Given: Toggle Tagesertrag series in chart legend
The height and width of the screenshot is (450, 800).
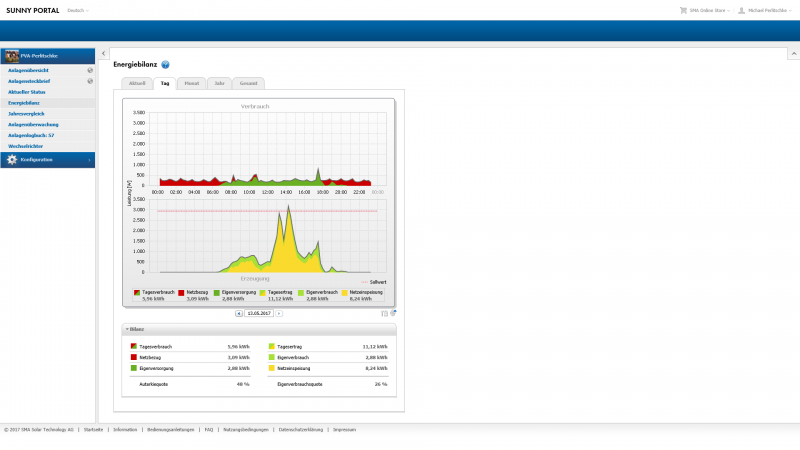Looking at the screenshot, I should pyautogui.click(x=277, y=295).
